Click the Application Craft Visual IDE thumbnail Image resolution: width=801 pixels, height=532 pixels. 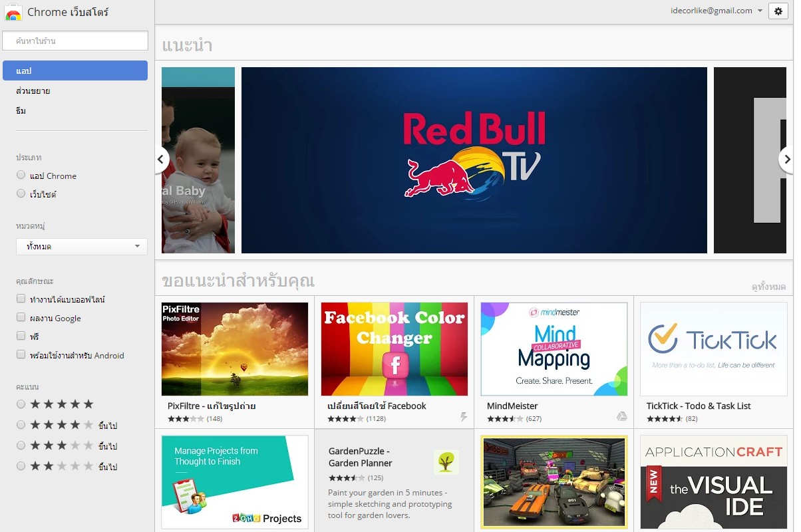[x=714, y=482]
